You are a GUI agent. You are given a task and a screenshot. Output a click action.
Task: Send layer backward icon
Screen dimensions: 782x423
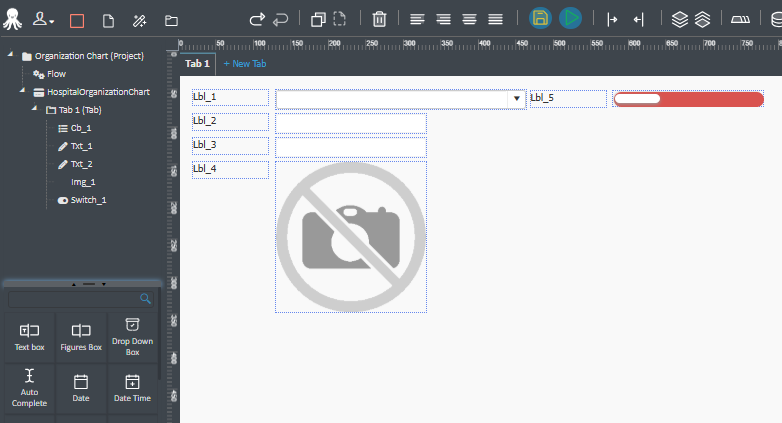click(x=702, y=19)
